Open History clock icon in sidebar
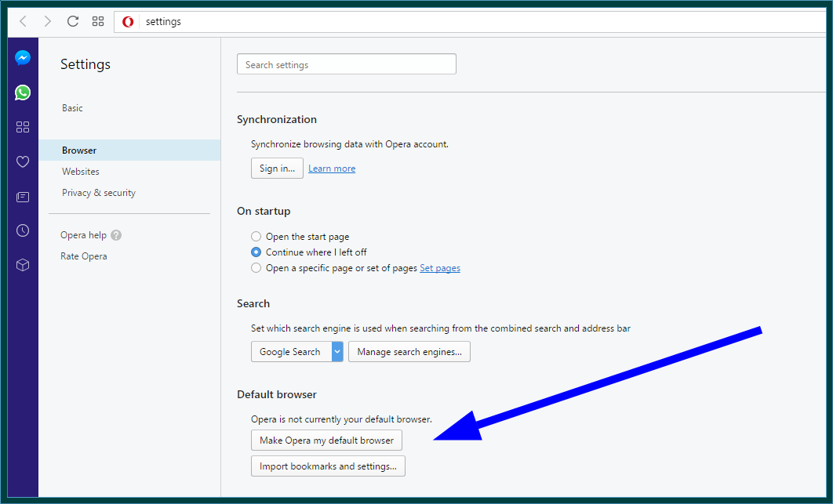Screen dimensions: 833x504 tap(22, 230)
